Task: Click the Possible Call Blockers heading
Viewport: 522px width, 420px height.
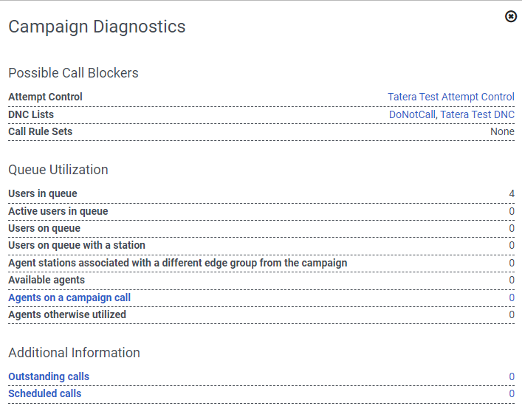Action: point(73,73)
